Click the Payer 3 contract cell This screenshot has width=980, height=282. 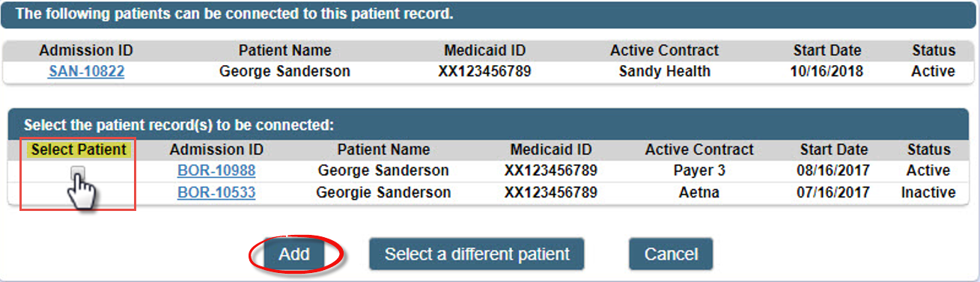pos(699,171)
